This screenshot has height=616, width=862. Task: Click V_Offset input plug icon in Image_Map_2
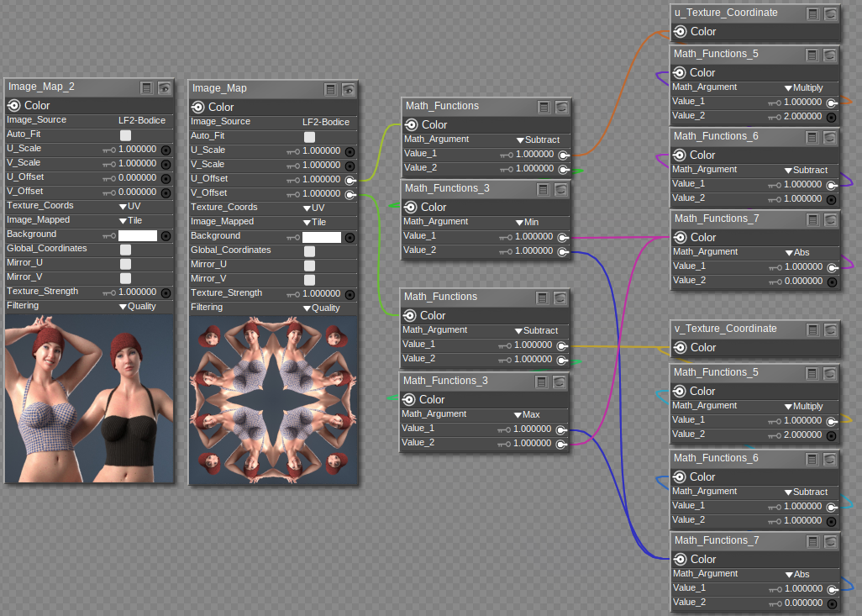pos(166,192)
